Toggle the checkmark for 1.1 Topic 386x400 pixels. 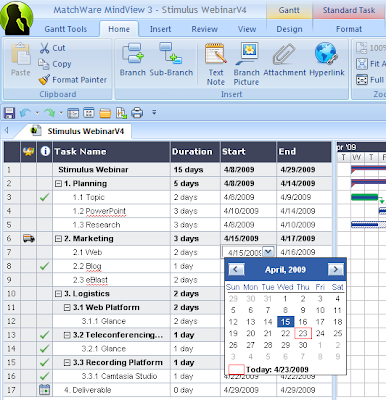[44, 197]
